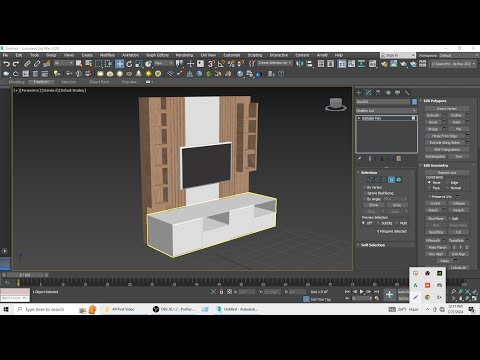Viewport: 480px width, 360px height.
Task: Click the Detach button
Action: click(458, 210)
